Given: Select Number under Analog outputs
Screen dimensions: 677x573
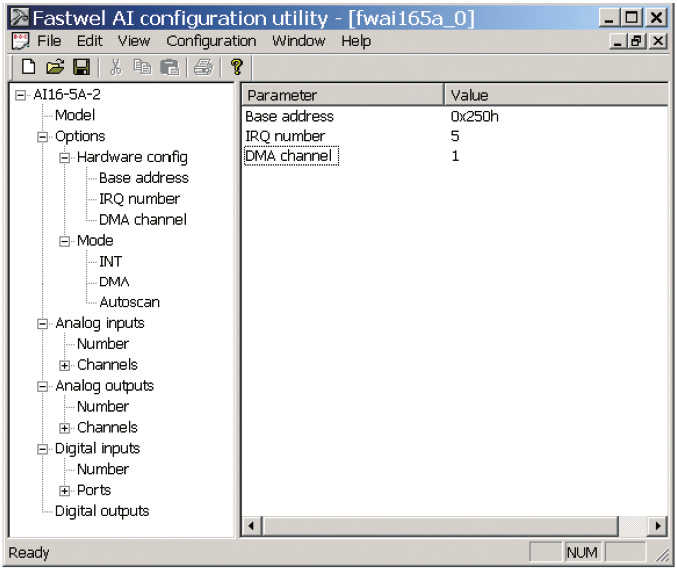Looking at the screenshot, I should click(103, 407).
